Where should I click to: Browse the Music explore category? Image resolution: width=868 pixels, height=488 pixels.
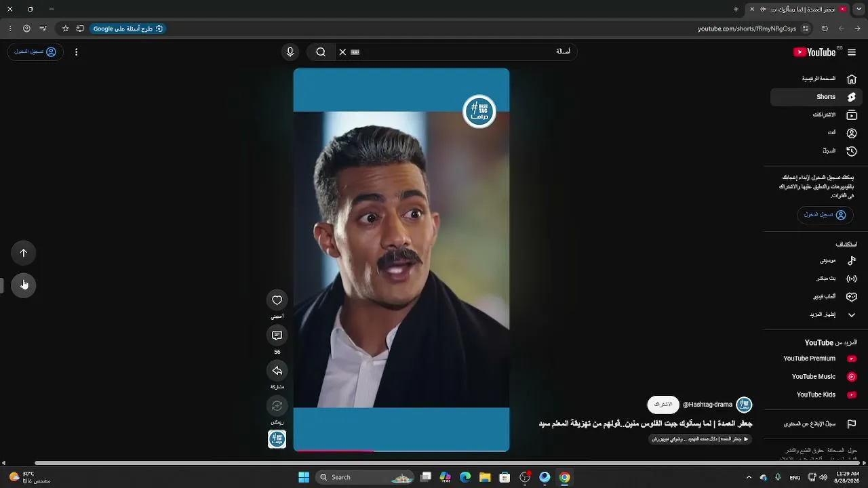[816, 260]
